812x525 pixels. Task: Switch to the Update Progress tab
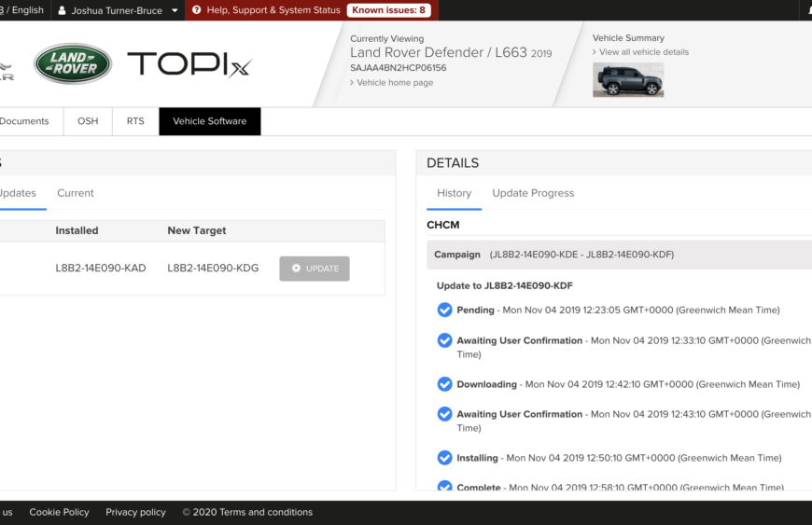[x=533, y=193]
